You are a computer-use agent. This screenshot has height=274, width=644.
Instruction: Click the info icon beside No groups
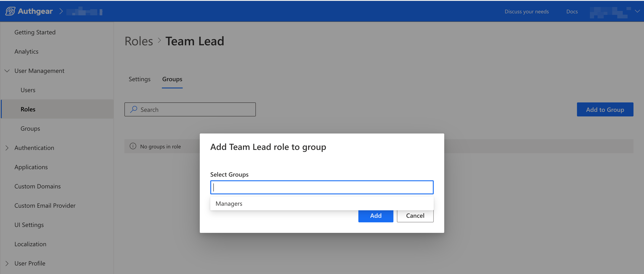click(133, 146)
